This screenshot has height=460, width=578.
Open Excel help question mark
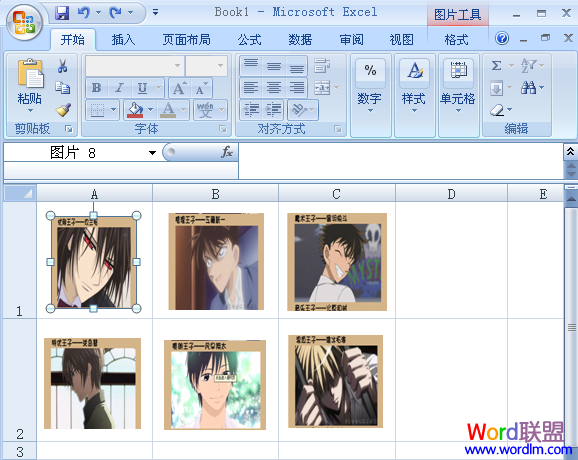tap(502, 38)
